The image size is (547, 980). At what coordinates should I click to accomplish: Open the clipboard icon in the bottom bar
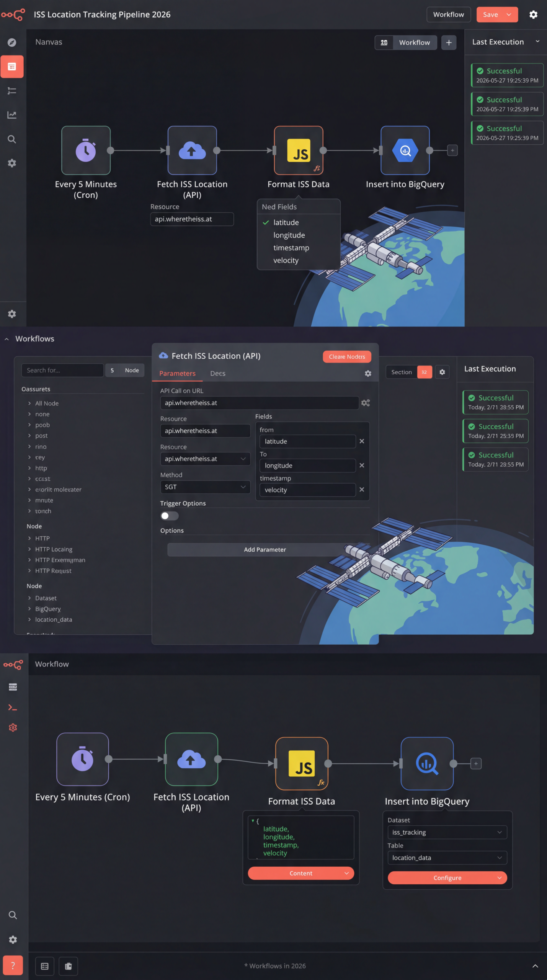coord(69,966)
